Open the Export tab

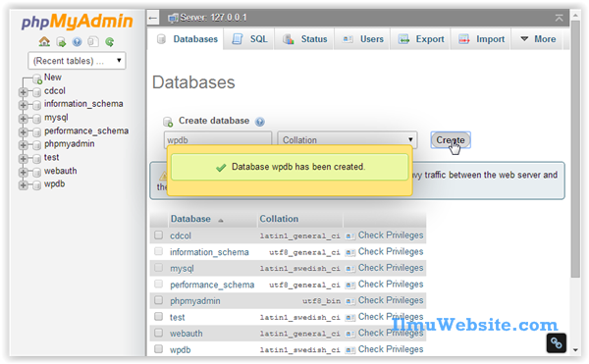coord(421,39)
